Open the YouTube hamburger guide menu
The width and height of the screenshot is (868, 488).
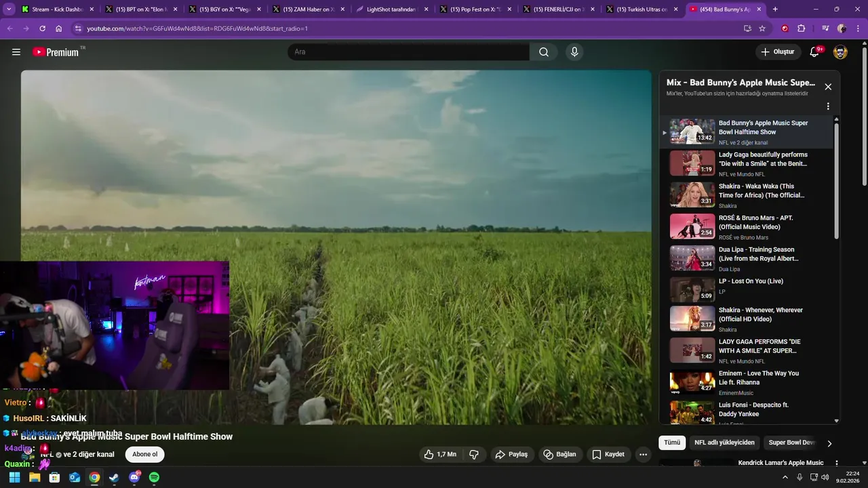point(16,52)
